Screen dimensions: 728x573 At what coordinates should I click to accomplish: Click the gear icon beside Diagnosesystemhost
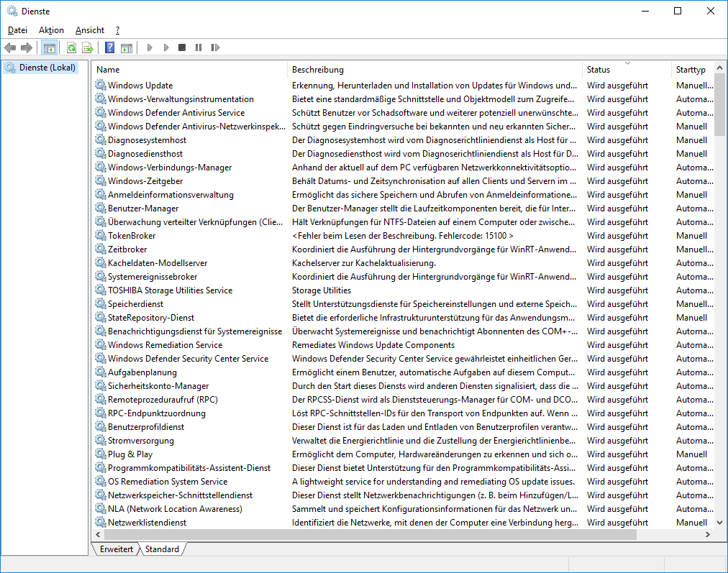pos(100,139)
